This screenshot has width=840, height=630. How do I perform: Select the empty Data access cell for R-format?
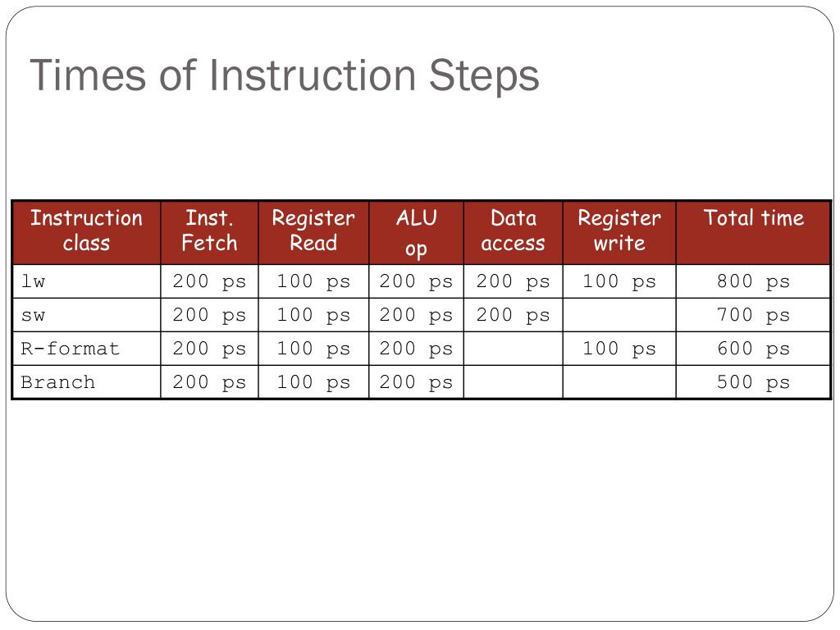click(514, 349)
